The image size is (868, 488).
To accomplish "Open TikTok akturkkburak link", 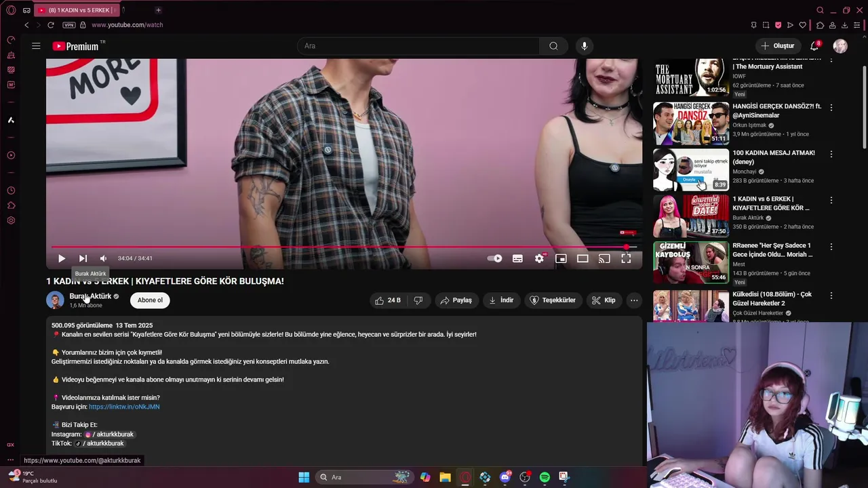I will tap(99, 443).
